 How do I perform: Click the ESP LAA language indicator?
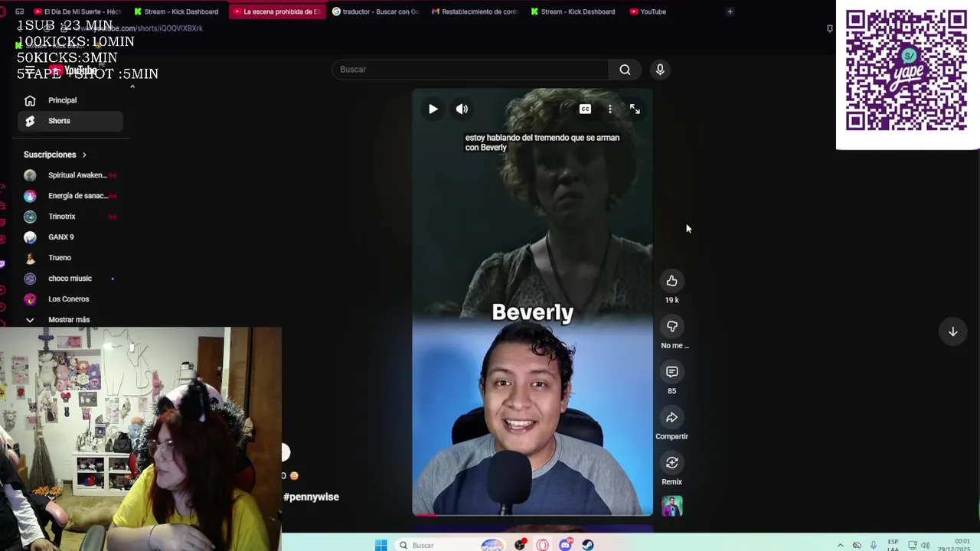893,545
